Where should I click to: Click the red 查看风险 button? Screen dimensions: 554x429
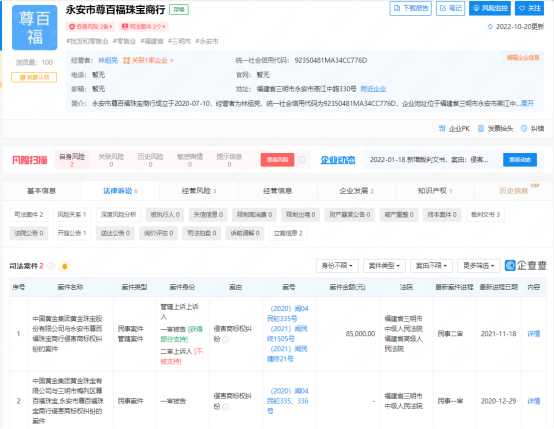point(277,160)
